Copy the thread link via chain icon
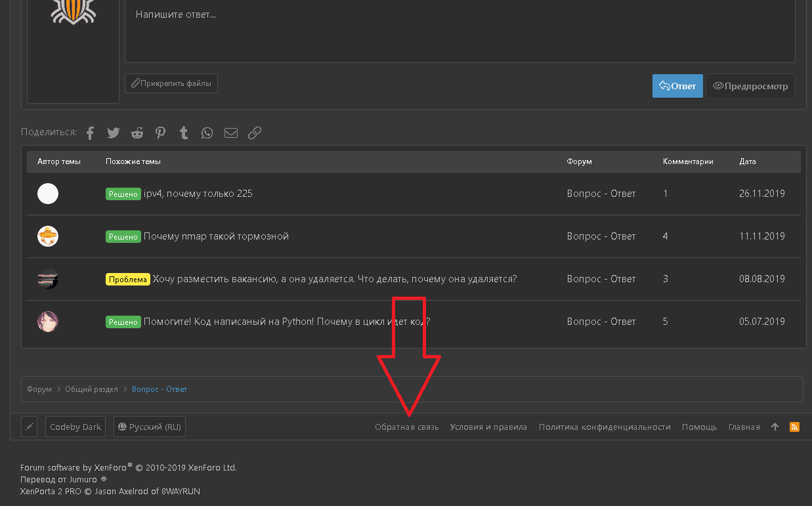812x506 pixels. pyautogui.click(x=255, y=133)
